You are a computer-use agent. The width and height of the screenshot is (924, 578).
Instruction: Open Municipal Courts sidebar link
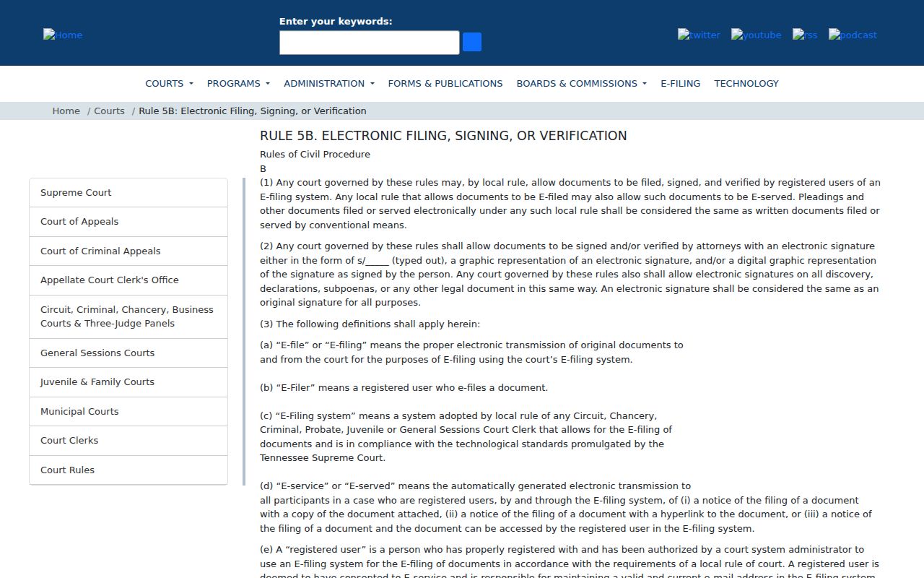128,412
